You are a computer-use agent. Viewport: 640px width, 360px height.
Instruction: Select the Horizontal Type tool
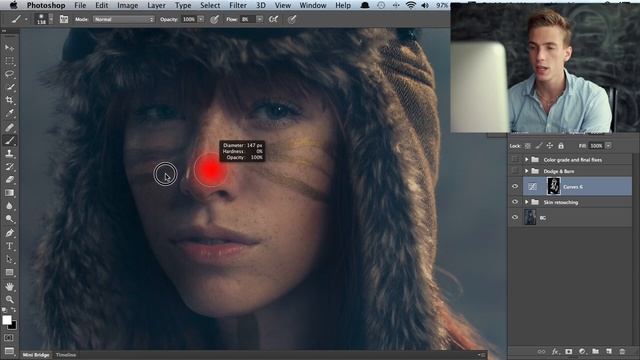click(x=9, y=246)
